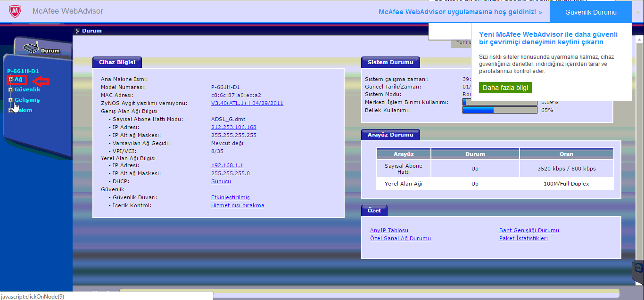Click the McAfee shield logo
This screenshot has height=300, width=644.
click(16, 12)
